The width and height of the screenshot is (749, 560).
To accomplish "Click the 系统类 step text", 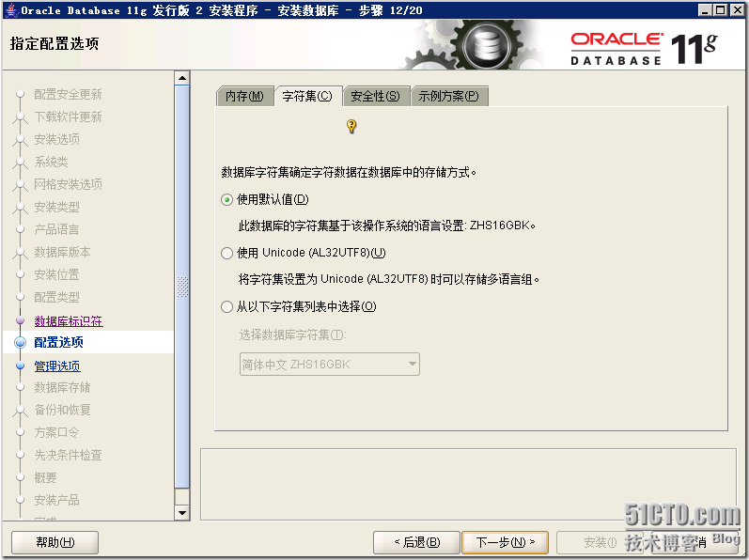I will (51, 162).
